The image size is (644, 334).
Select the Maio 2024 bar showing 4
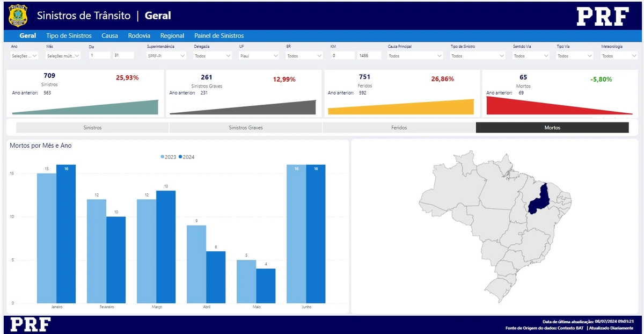click(x=266, y=286)
